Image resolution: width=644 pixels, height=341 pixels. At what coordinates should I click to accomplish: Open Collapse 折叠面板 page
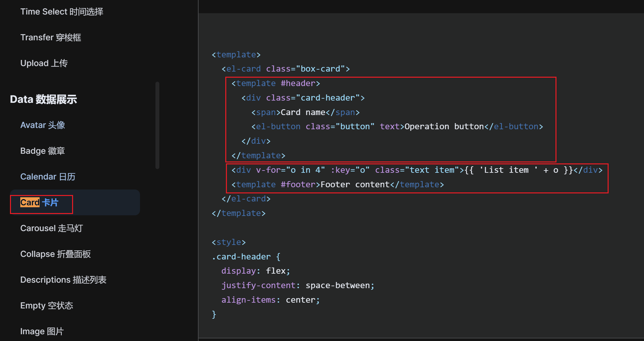coord(55,254)
